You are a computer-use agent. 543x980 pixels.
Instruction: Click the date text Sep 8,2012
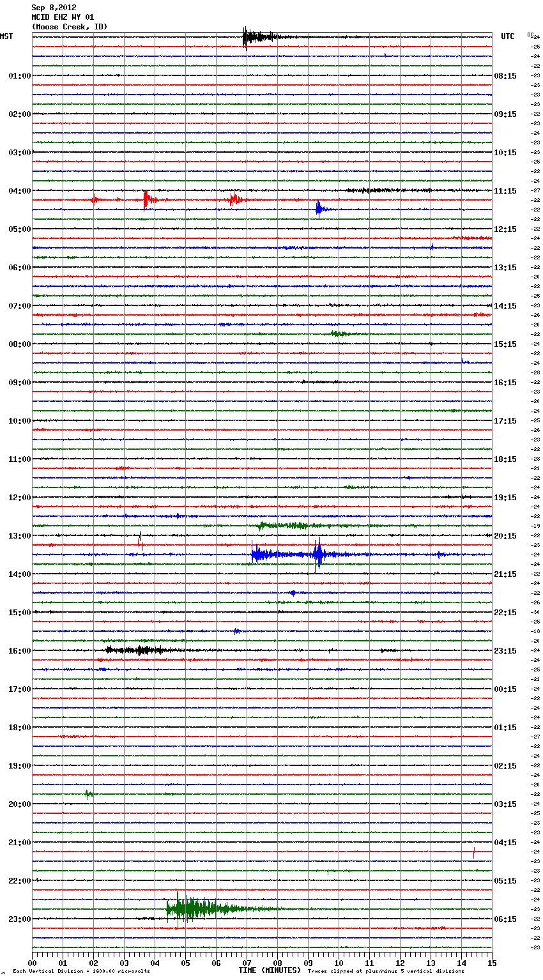click(54, 8)
